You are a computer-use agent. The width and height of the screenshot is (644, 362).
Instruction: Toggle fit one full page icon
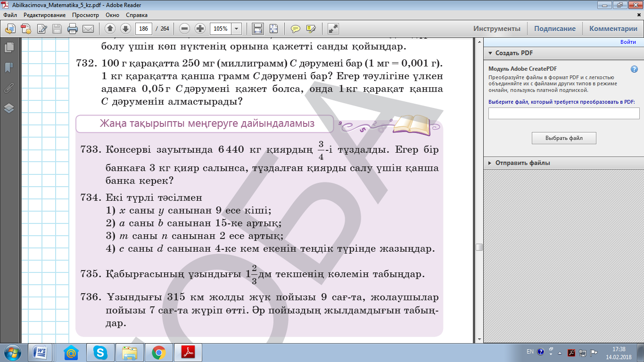pos(273,29)
